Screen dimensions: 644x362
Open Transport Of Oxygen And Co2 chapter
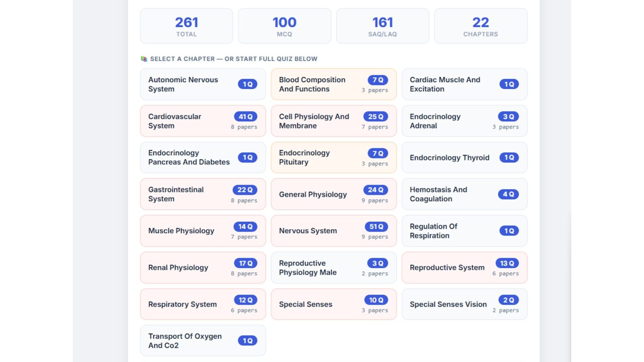[x=203, y=341]
